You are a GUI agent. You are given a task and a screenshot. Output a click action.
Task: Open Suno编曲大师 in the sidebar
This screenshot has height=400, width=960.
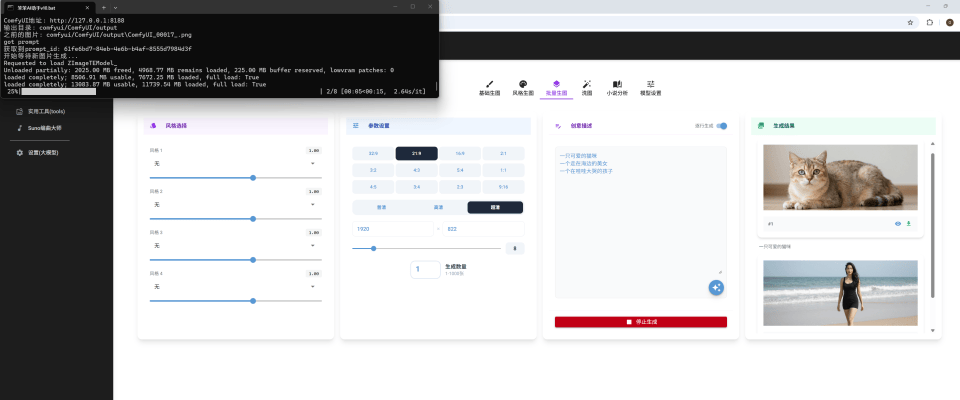(45, 128)
